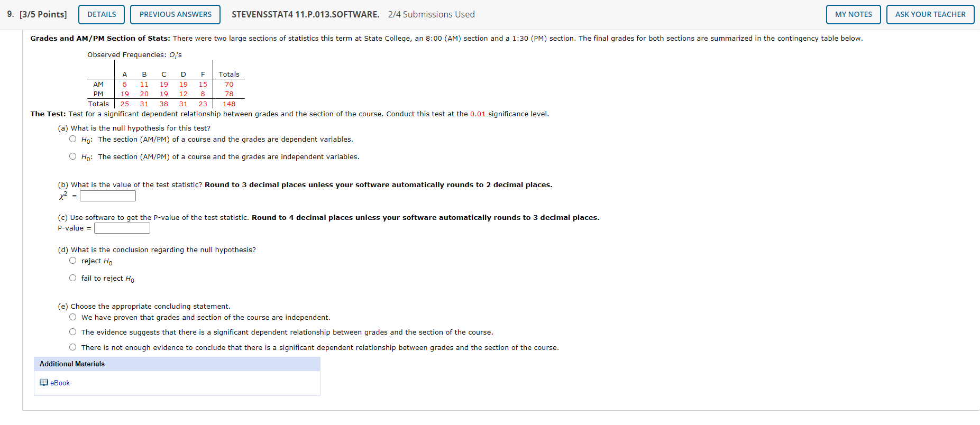Open MY NOTES
Image resolution: width=980 pixels, height=425 pixels.
coord(853,14)
